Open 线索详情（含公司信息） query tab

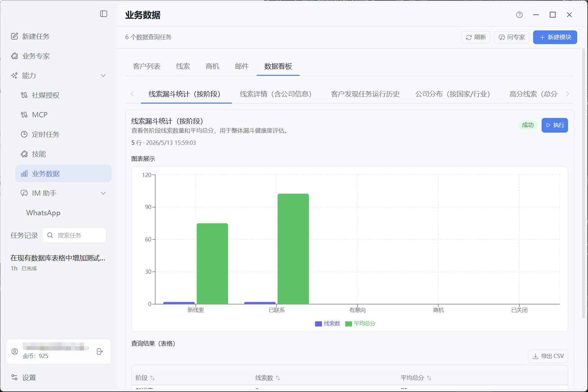277,94
